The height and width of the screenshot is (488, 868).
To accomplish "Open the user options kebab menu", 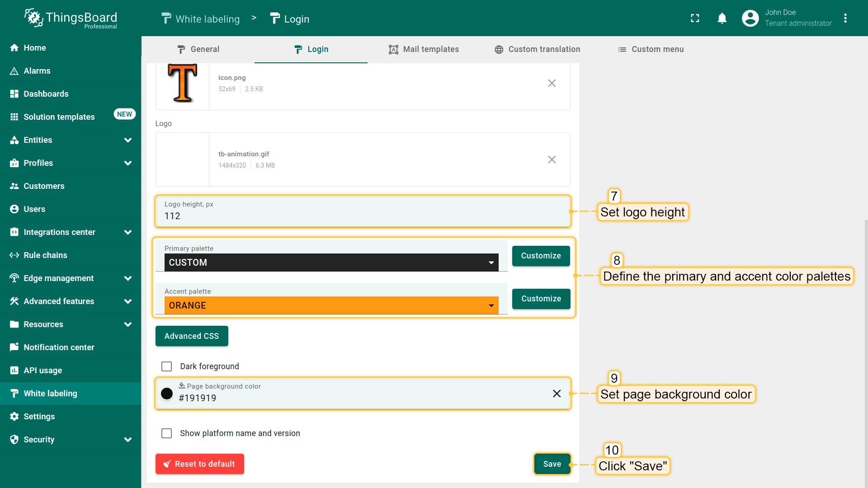I will coord(845,18).
